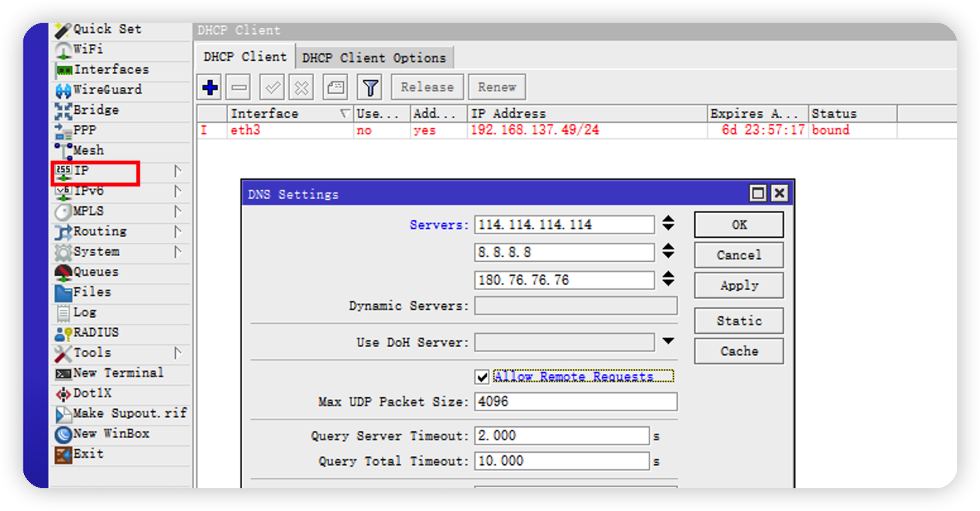Switch to DHCP Client Options tab
This screenshot has height=511, width=980.
pos(374,58)
